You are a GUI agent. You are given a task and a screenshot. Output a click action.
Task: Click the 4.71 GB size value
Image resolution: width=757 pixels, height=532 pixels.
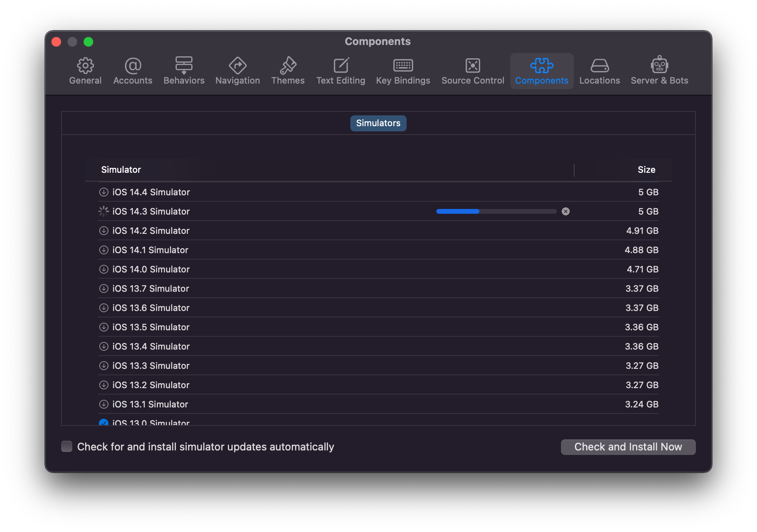(642, 269)
